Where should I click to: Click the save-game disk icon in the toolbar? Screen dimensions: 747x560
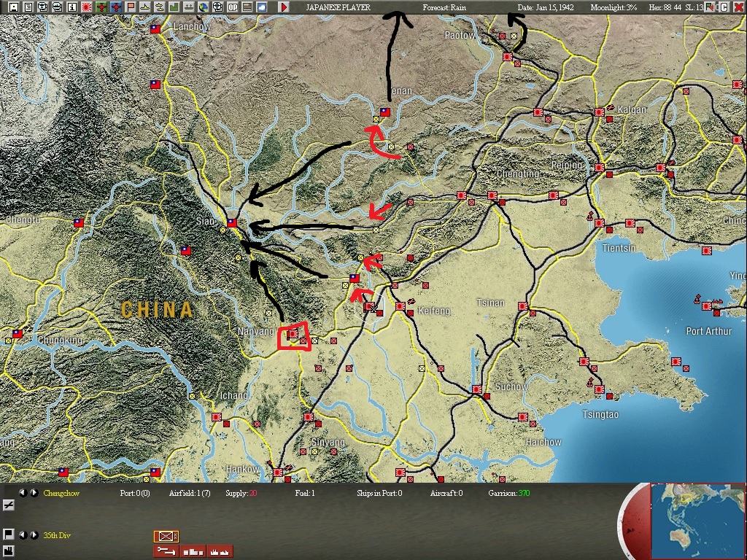pos(14,7)
